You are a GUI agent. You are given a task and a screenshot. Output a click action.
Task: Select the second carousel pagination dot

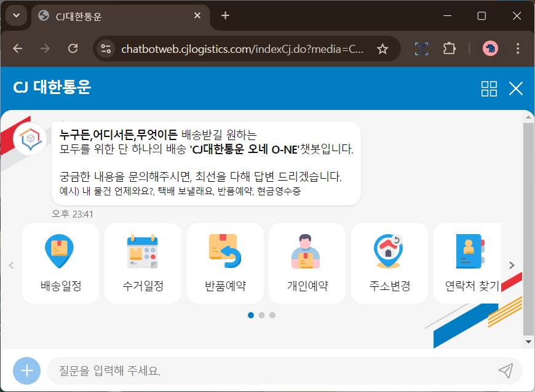(x=261, y=315)
